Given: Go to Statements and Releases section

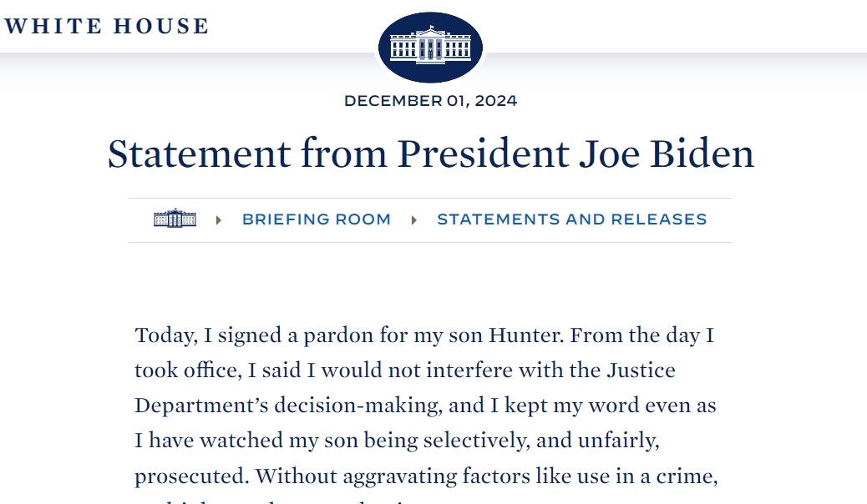Looking at the screenshot, I should (x=571, y=219).
